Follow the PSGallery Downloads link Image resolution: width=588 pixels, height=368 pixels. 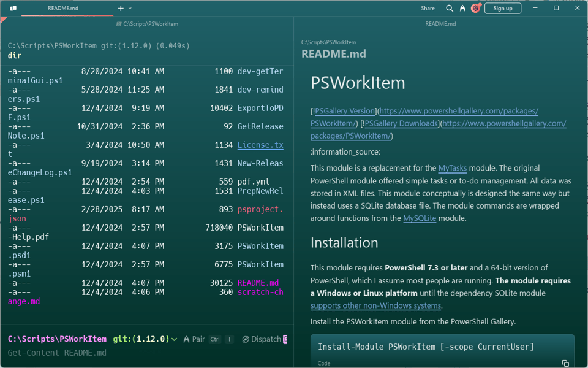click(x=401, y=123)
